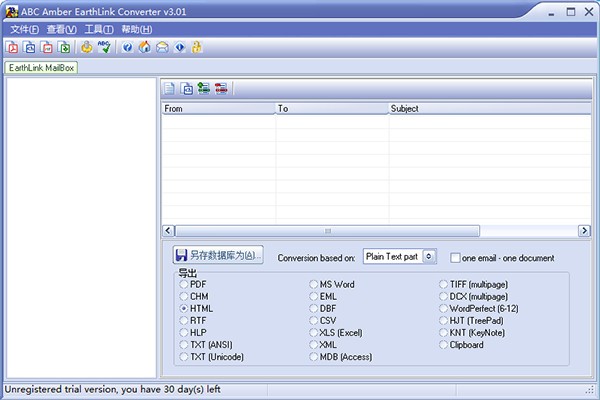Click the red PDF export toolbar icon
The image size is (600, 400).
13,47
